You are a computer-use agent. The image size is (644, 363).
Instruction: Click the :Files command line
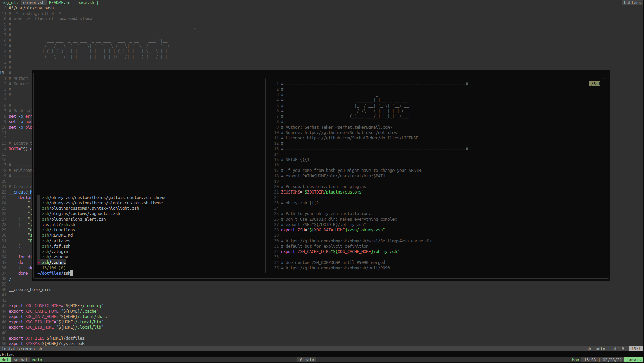coord(7,354)
